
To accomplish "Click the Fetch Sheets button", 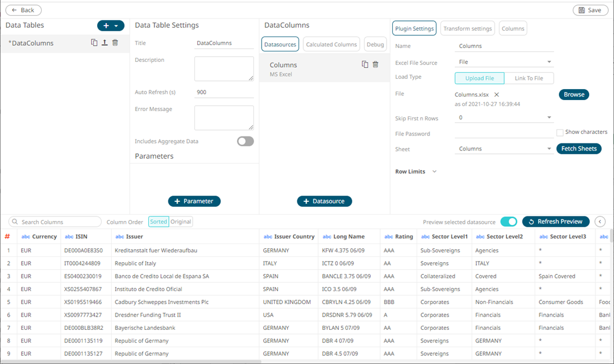I will coord(579,149).
